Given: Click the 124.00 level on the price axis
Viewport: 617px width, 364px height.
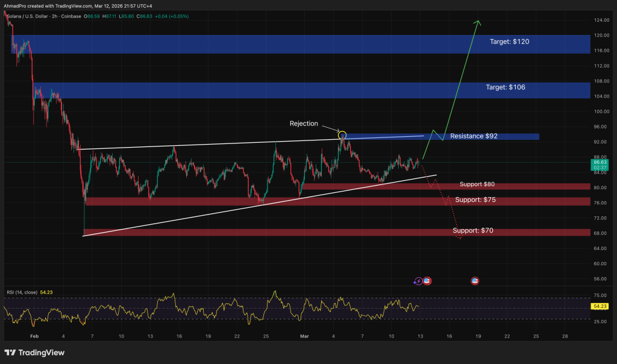Looking at the screenshot, I should (598, 20).
